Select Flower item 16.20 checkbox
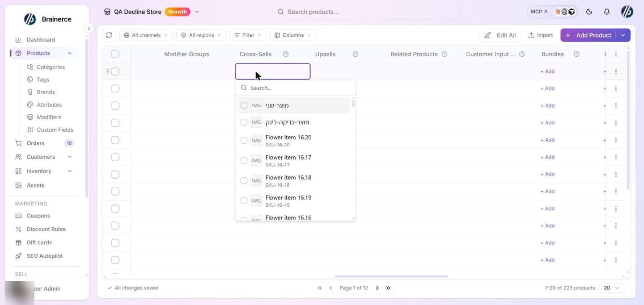The height and width of the screenshot is (305, 644). pos(244,140)
